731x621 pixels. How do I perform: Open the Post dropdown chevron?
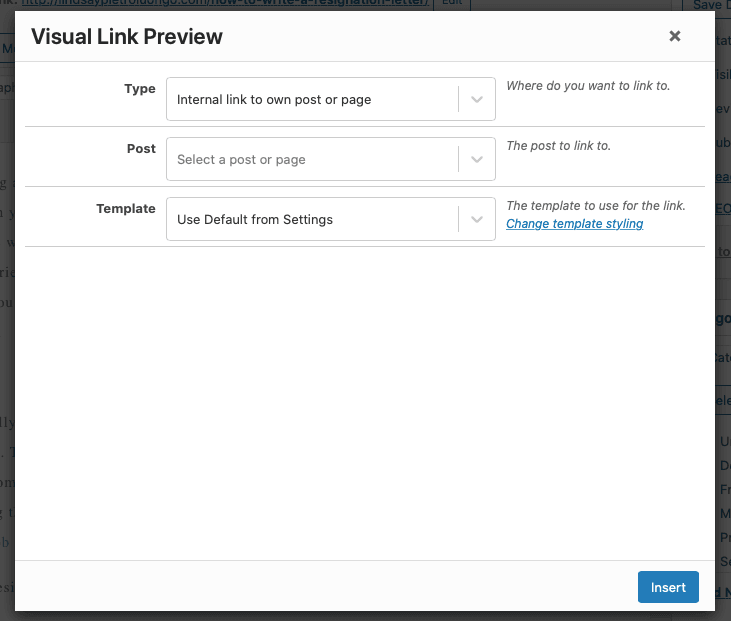click(x=477, y=159)
